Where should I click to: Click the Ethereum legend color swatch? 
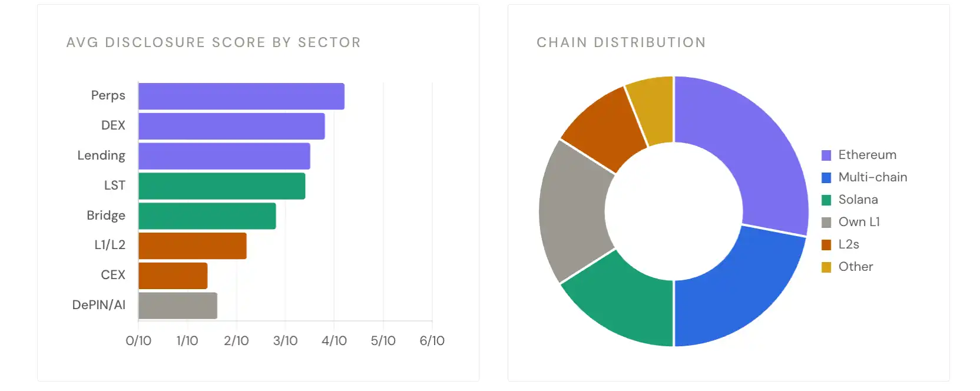826,155
